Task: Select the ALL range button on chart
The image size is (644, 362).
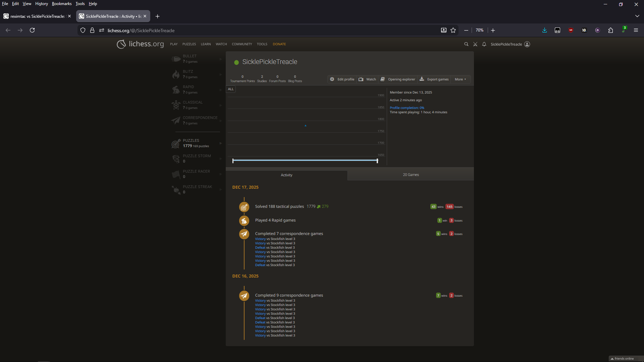Action: click(x=231, y=89)
